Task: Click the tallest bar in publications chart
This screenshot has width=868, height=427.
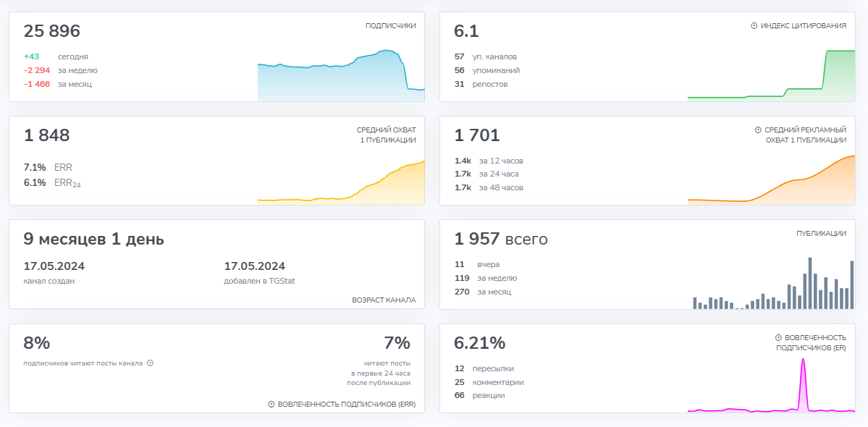Action: 810,284
